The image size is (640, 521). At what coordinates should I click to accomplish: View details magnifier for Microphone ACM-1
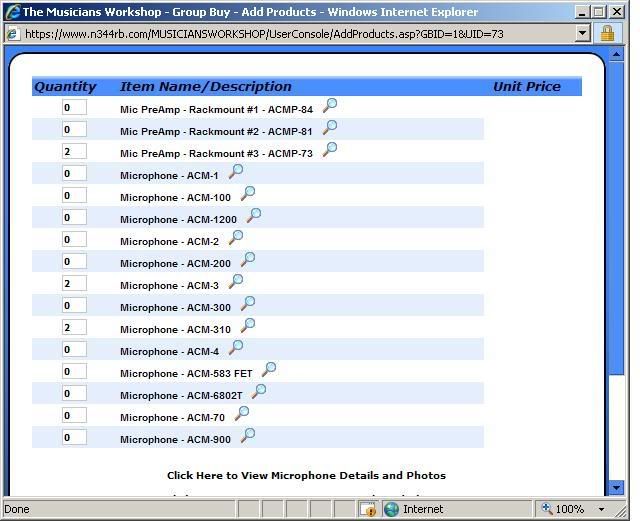click(236, 171)
